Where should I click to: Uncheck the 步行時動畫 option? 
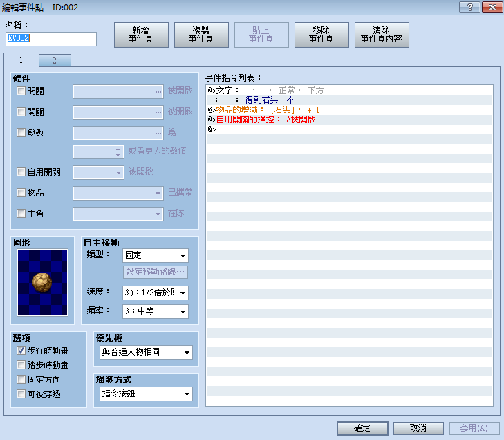(21, 350)
